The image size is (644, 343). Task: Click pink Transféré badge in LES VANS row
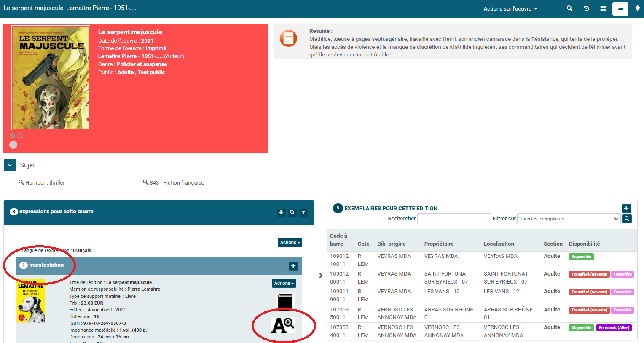(x=623, y=292)
